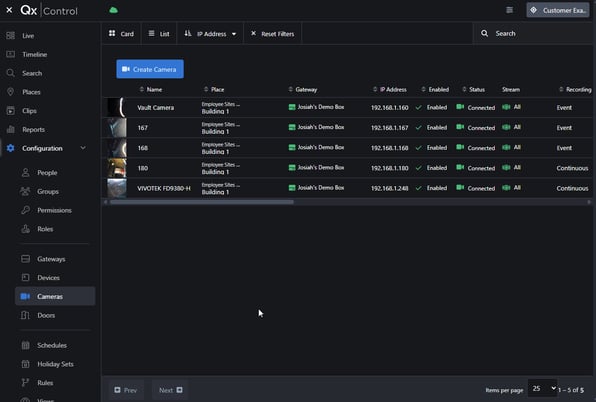Sort by the Enabled column
This screenshot has height=402, width=596.
coord(435,90)
